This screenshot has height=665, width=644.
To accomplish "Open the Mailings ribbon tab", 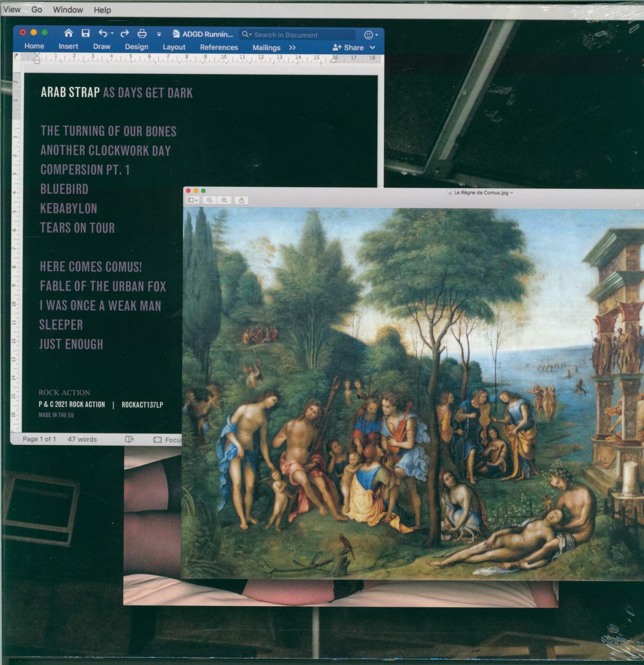I will 266,48.
